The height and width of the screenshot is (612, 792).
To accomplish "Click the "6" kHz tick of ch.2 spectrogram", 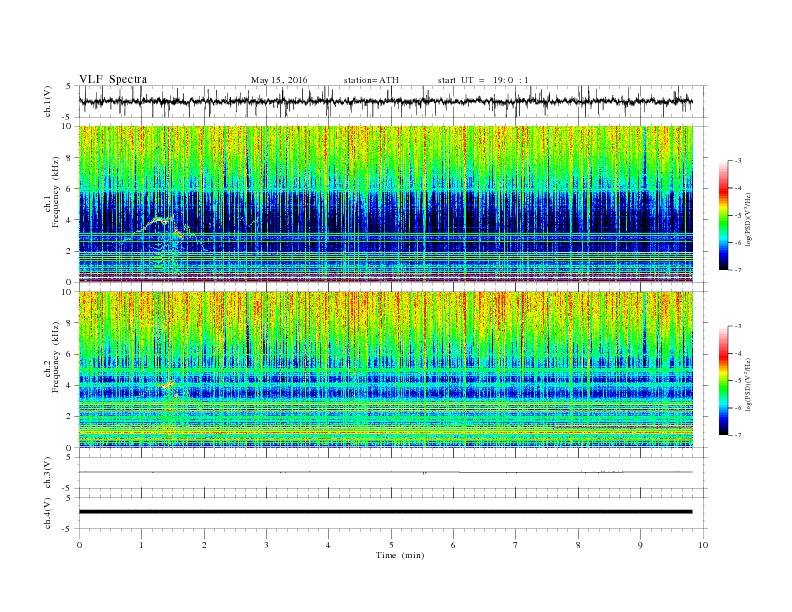I will pyautogui.click(x=69, y=354).
